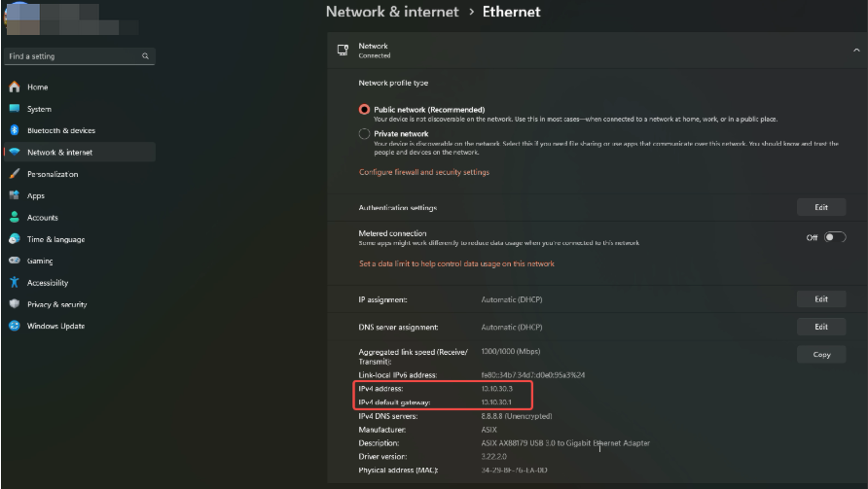
Task: Click Edit for DNS server assignment
Action: click(x=820, y=327)
